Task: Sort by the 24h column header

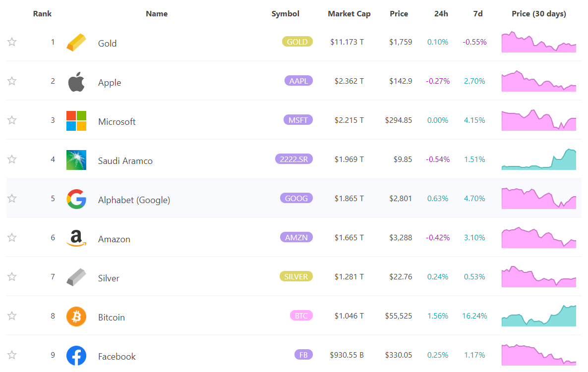Action: point(441,14)
